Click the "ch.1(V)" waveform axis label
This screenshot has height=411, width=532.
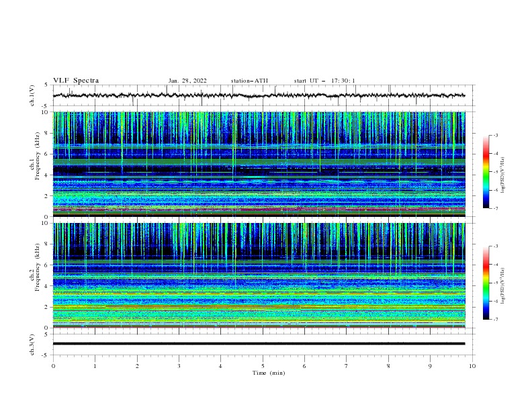32,95
